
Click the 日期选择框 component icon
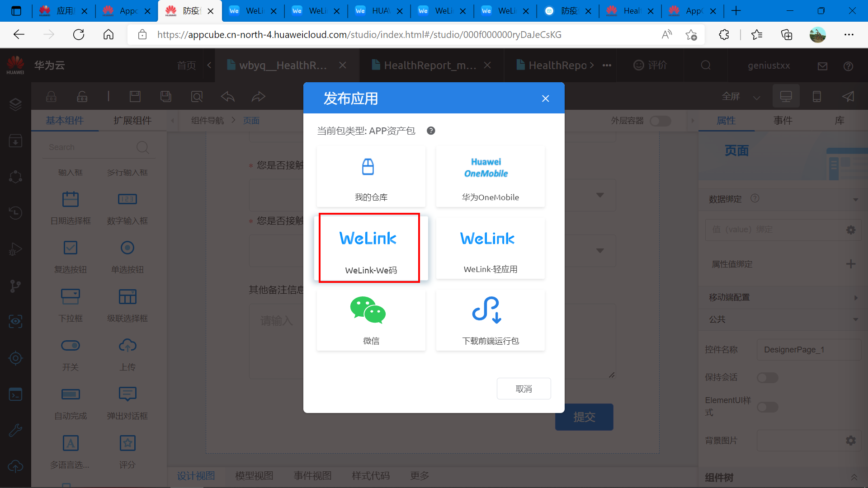click(71, 199)
